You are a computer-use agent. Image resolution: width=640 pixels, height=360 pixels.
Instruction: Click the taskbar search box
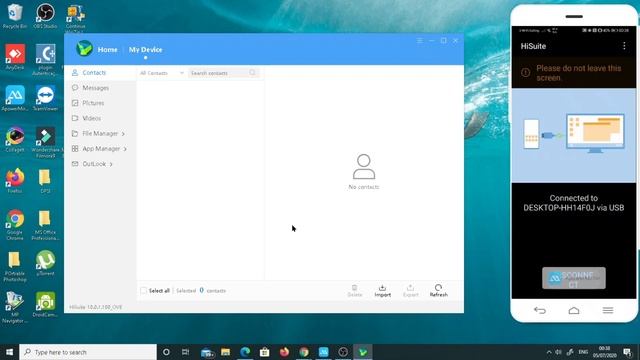(x=88, y=352)
